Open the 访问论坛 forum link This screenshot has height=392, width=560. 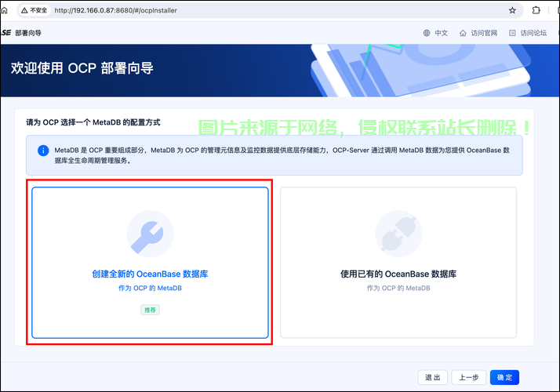528,33
